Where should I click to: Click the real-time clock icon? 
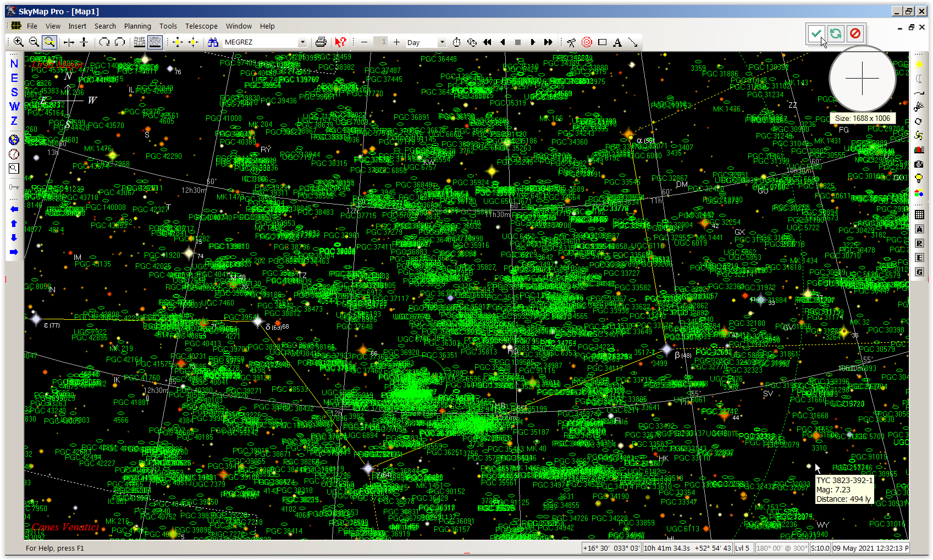point(472,42)
